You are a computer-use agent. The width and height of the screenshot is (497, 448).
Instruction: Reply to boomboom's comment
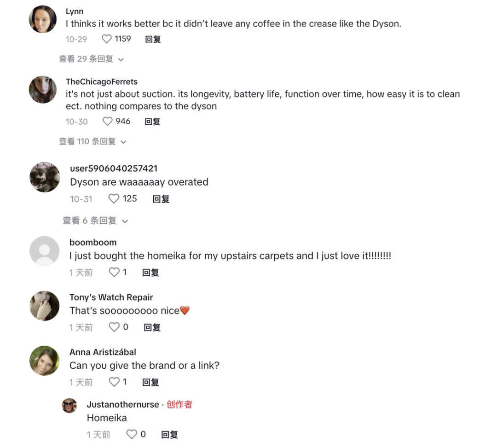tap(150, 273)
